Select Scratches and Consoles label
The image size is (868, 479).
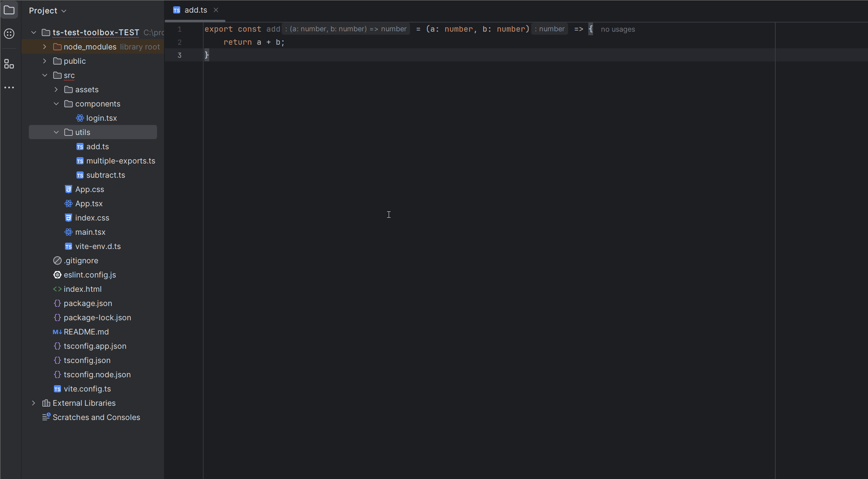[96, 417]
